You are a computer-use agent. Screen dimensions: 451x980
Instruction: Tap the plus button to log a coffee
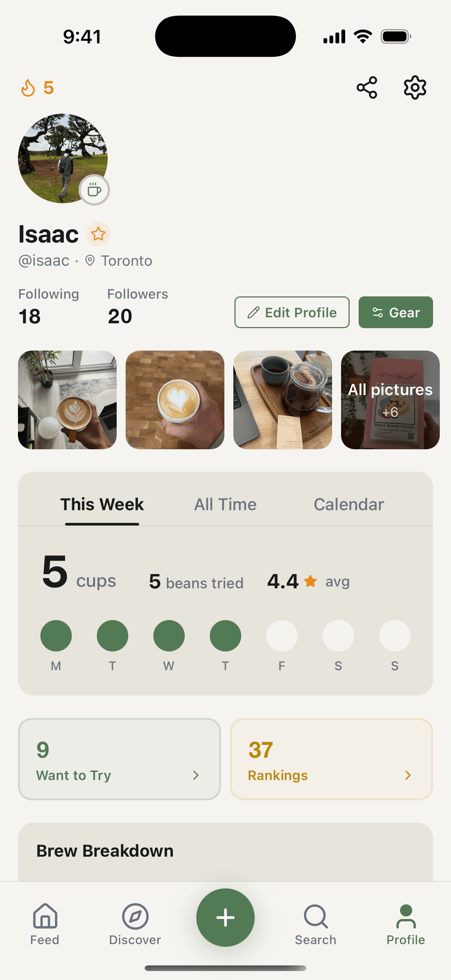pos(225,918)
